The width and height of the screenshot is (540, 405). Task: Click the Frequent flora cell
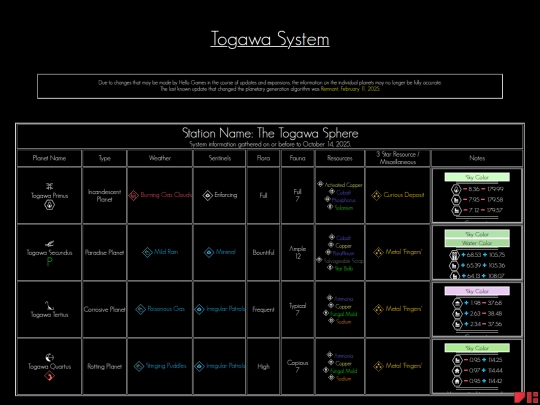263,309
